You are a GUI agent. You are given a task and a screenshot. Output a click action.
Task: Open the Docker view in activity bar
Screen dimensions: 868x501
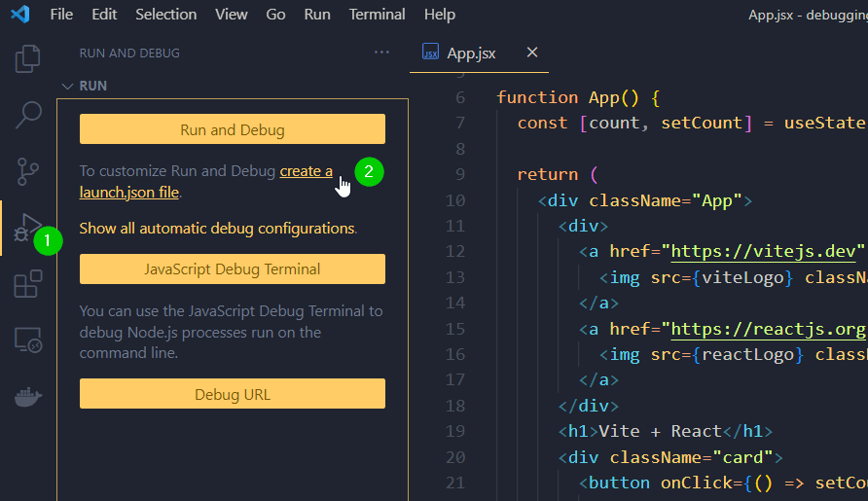[x=27, y=396]
